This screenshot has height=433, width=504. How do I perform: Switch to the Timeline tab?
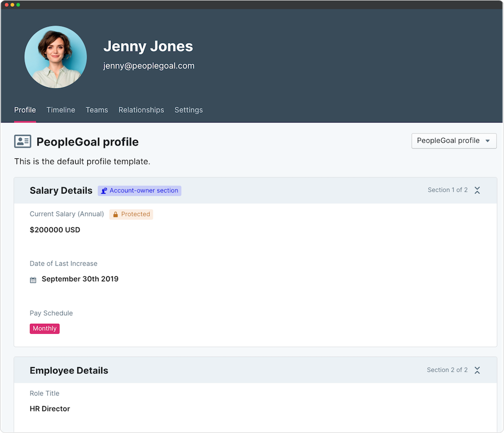tap(60, 110)
